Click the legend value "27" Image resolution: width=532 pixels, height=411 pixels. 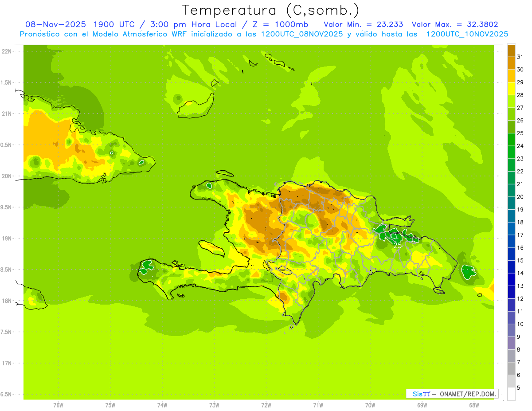point(520,108)
